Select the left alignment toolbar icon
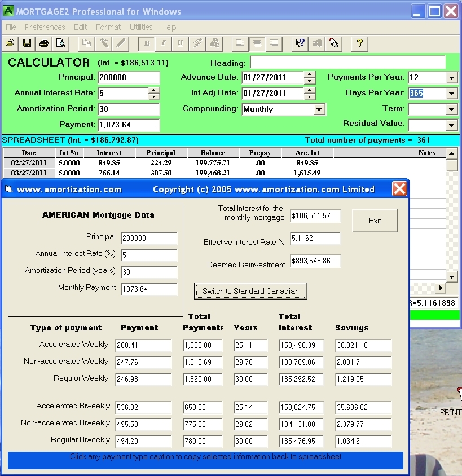462x476 pixels. pos(240,43)
